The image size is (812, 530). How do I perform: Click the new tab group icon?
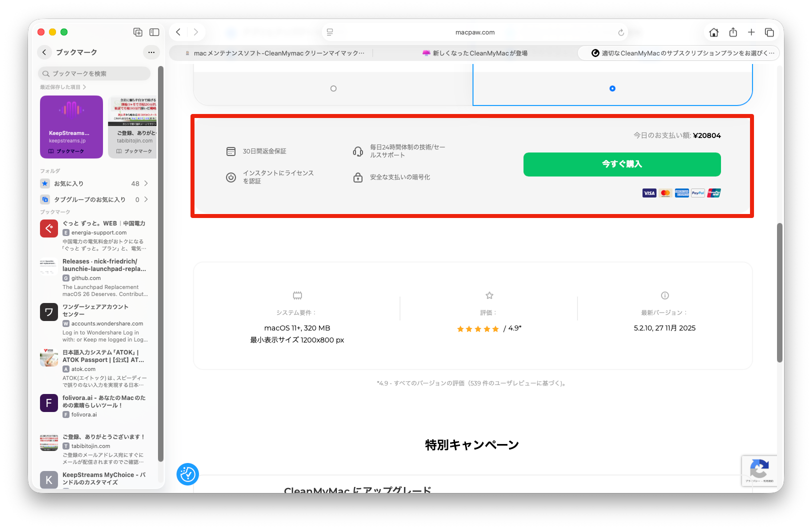138,32
